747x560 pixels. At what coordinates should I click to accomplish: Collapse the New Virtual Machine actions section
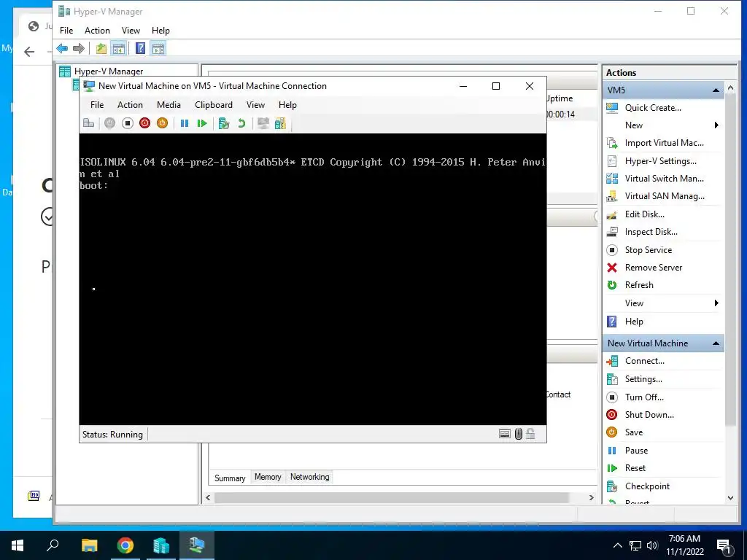coord(716,343)
